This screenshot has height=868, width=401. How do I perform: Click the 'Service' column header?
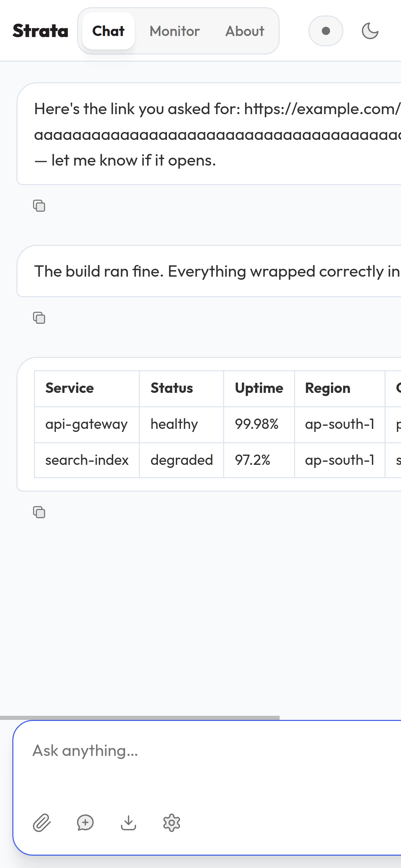tap(87, 388)
